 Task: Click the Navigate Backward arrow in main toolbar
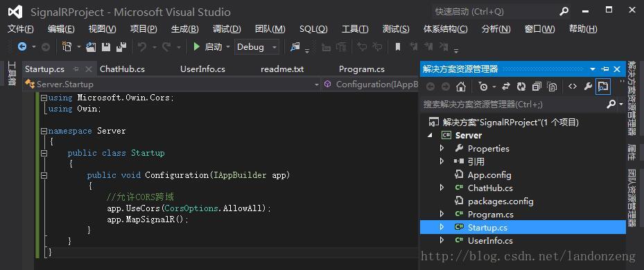(x=21, y=47)
